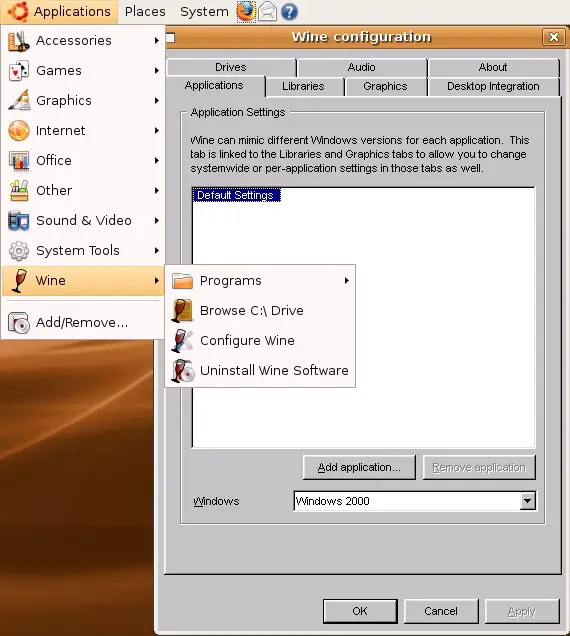Click the Firefox launcher icon in top panel
Image resolution: width=570 pixels, height=636 pixels.
point(246,11)
